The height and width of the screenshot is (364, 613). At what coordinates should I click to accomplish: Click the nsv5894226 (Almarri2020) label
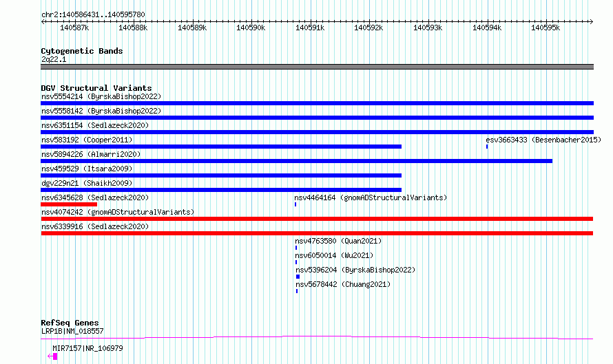(91, 154)
